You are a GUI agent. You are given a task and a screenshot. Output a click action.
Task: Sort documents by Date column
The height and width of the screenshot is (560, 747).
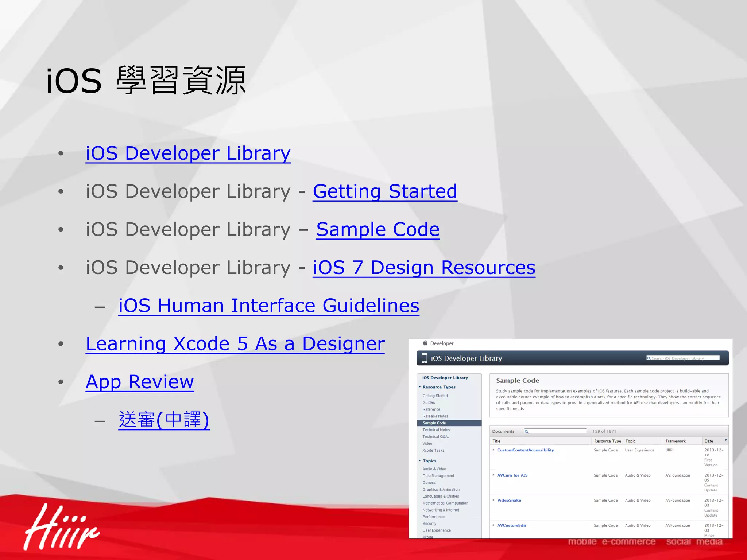[715, 441]
